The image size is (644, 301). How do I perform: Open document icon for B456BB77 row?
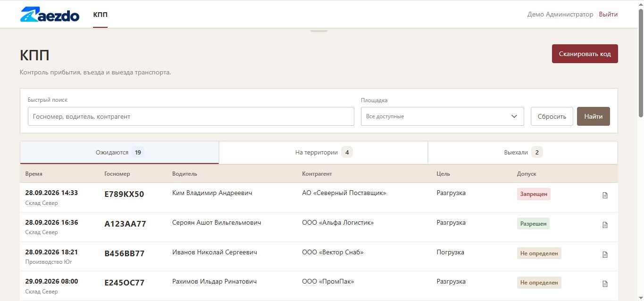point(605,254)
